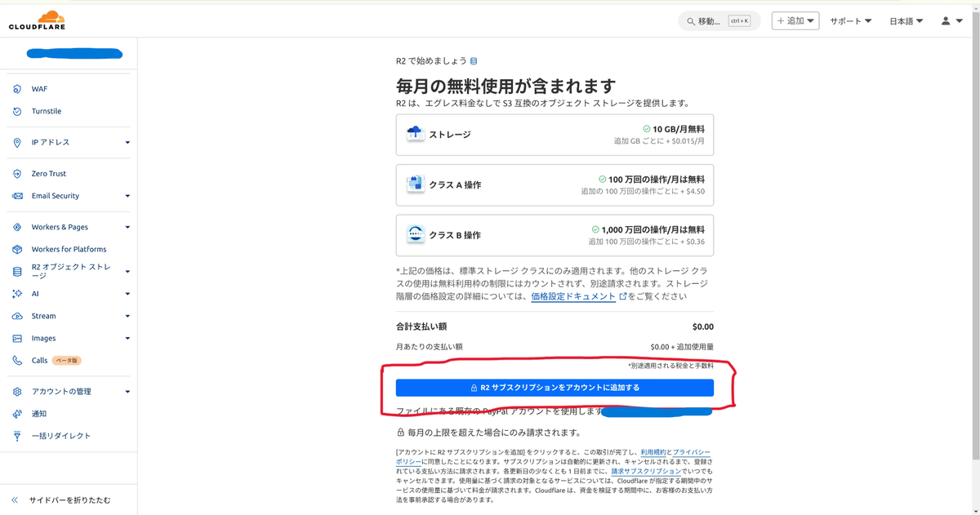Click the Images picture icon
980x515 pixels.
pyautogui.click(x=17, y=338)
